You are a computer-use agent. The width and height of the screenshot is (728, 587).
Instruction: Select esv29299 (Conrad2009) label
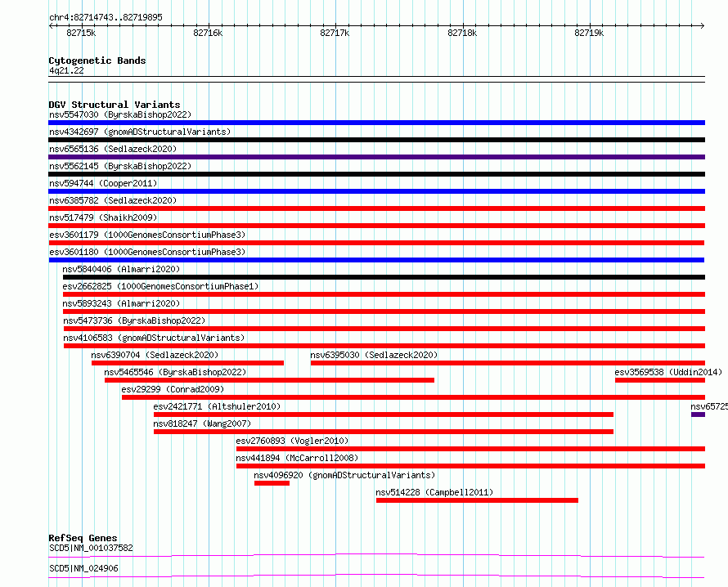[x=173, y=389]
